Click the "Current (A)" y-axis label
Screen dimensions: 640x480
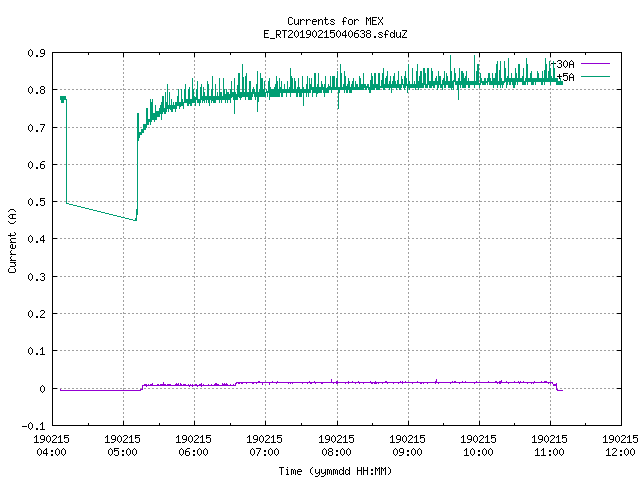coord(12,240)
